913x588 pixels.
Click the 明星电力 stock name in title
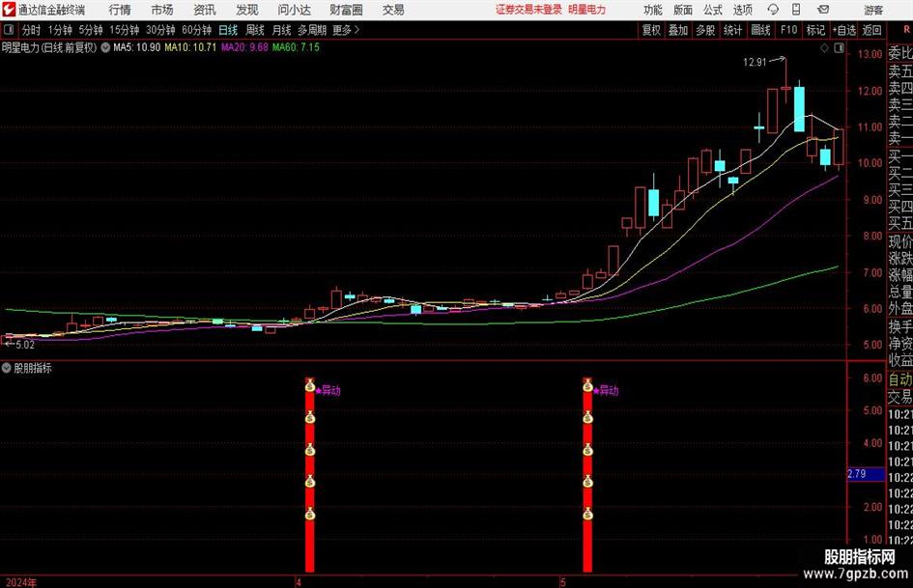(587, 10)
